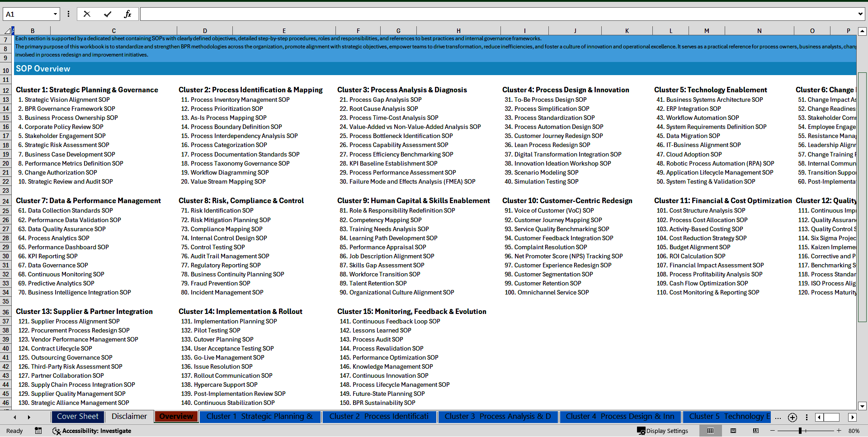The width and height of the screenshot is (868, 437).
Task: Open the Name Box dropdown
Action: click(x=56, y=14)
